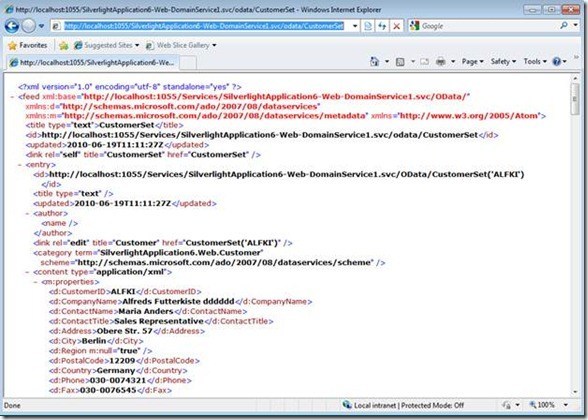Viewport: 588px width, 420px height.
Task: Click the Feeds RSS toolbar icon
Action: 400,62
